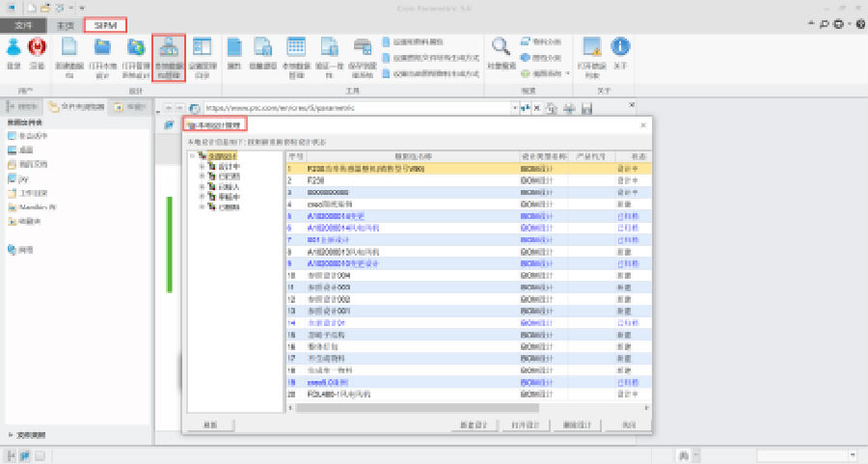868x464 pixels.
Task: Switch to the SIPM ribbon tab
Action: pyautogui.click(x=105, y=25)
